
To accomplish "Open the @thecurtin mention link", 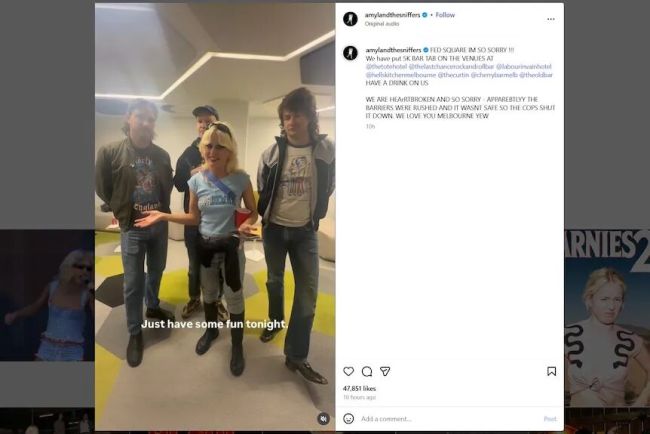I will pos(453,75).
